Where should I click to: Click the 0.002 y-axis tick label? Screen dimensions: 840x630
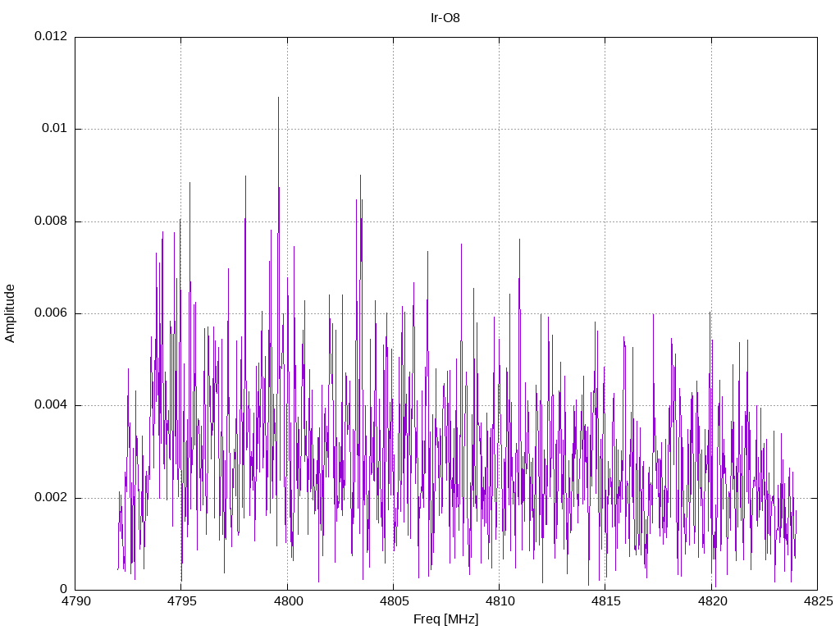(x=51, y=497)
